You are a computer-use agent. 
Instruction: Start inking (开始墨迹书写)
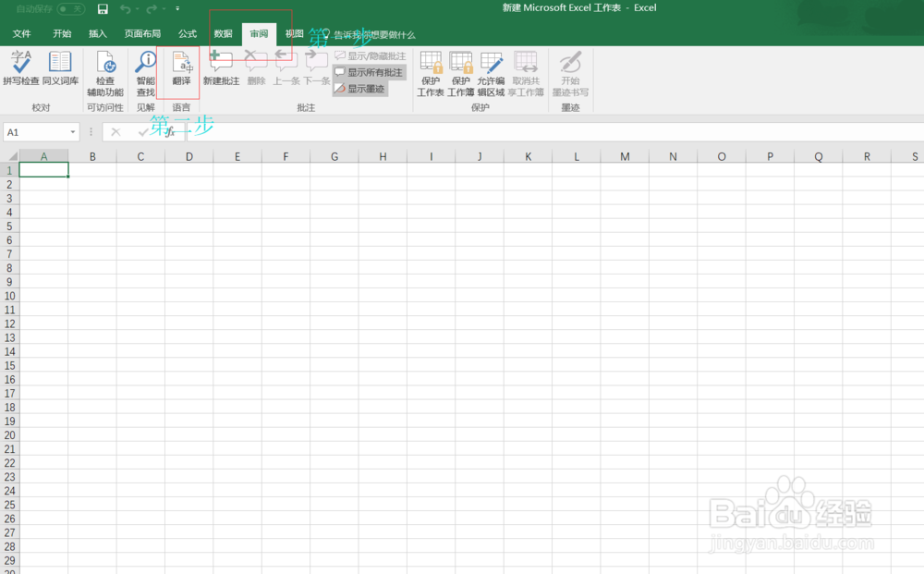[570, 74]
